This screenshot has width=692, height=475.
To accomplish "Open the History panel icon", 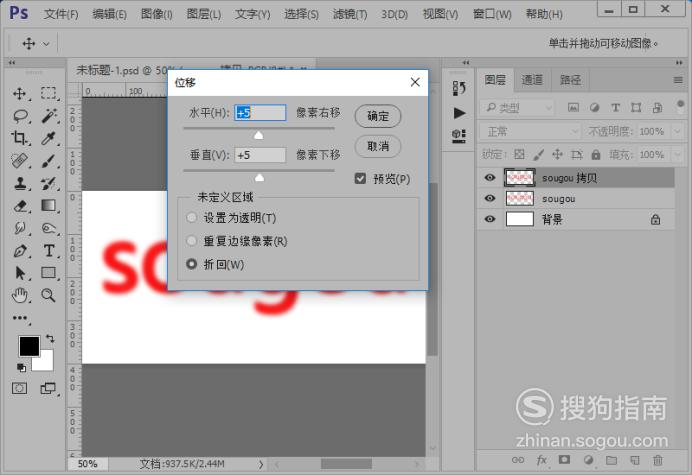I will click(459, 88).
